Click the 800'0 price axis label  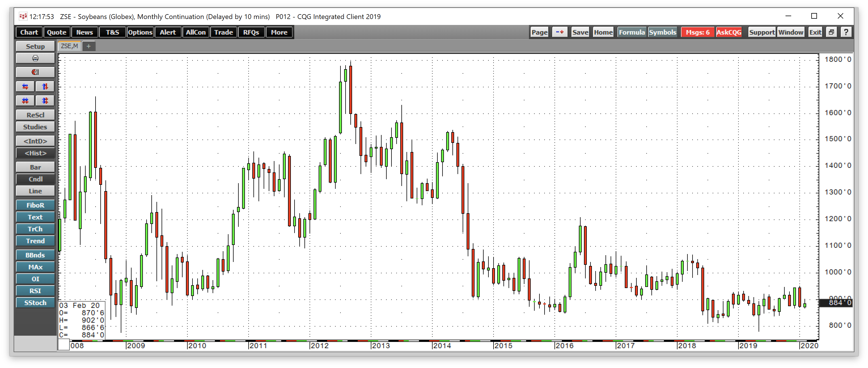pyautogui.click(x=840, y=325)
